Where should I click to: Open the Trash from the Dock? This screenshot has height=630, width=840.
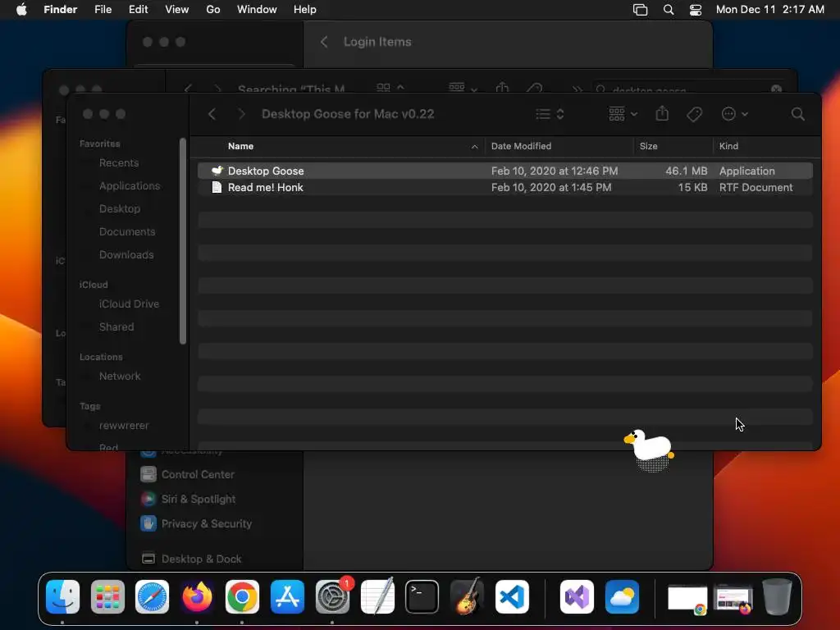(x=778, y=596)
